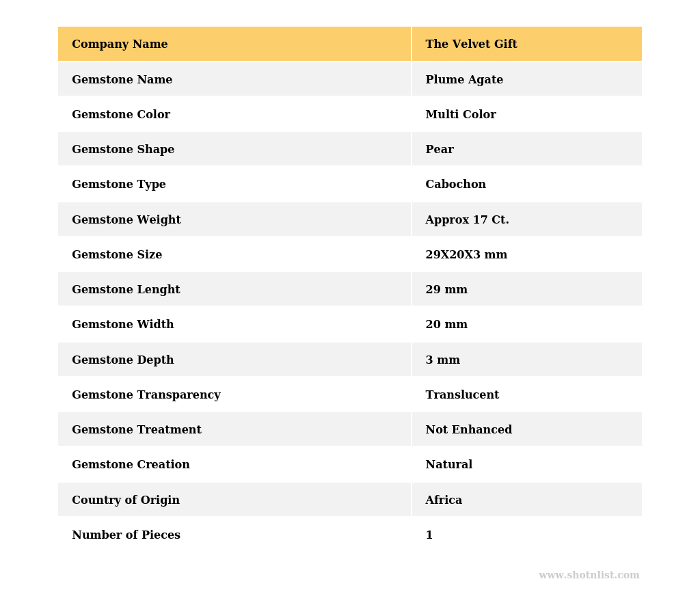Click the Natural value cell
Screen dimensions: 700x603
click(448, 465)
